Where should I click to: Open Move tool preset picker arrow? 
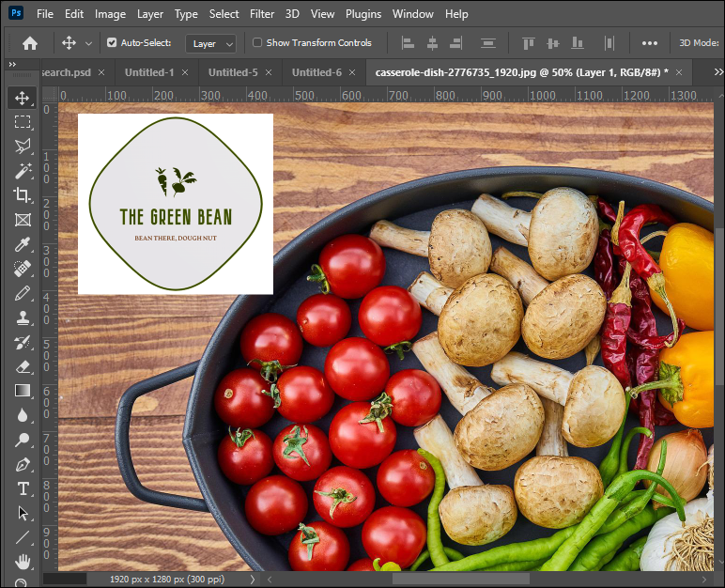tap(88, 43)
